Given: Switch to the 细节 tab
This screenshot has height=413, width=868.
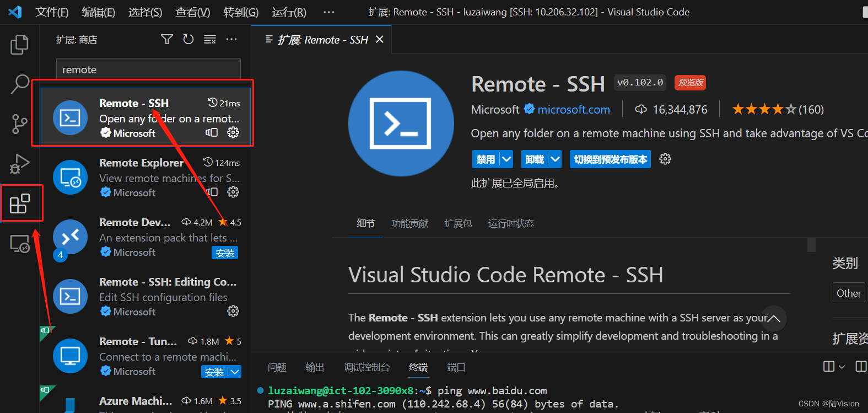Looking at the screenshot, I should (366, 223).
